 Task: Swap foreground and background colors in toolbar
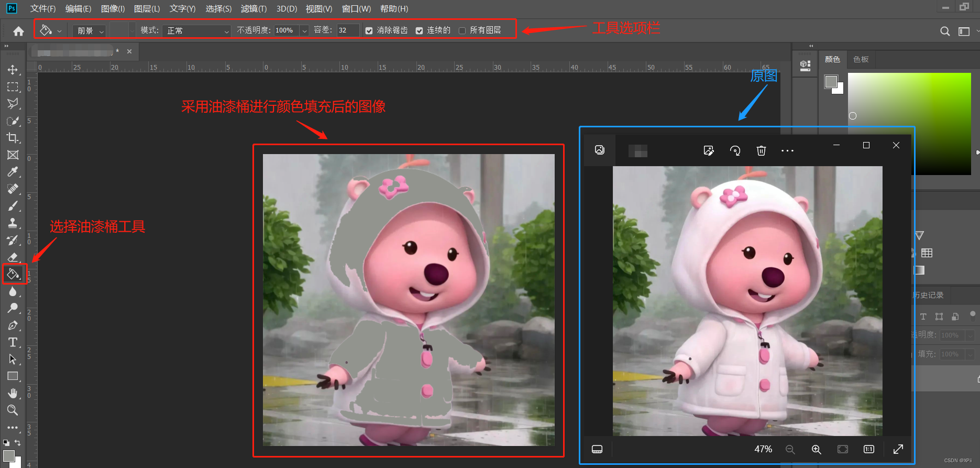click(17, 443)
